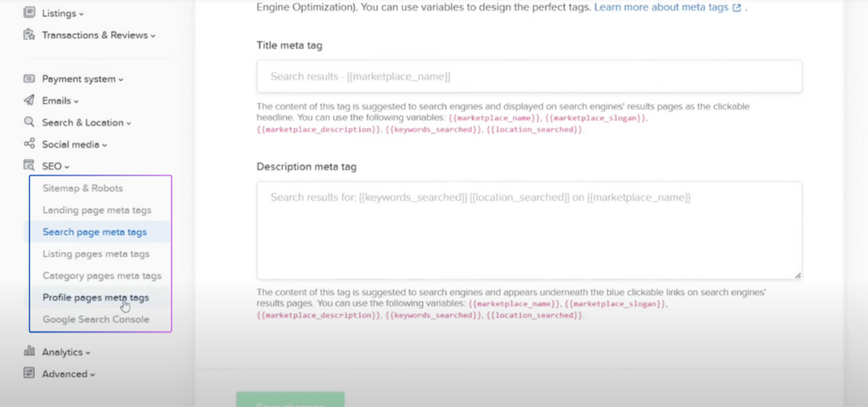The image size is (868, 407).
Task: Click the SEO sidebar icon
Action: [x=29, y=166]
